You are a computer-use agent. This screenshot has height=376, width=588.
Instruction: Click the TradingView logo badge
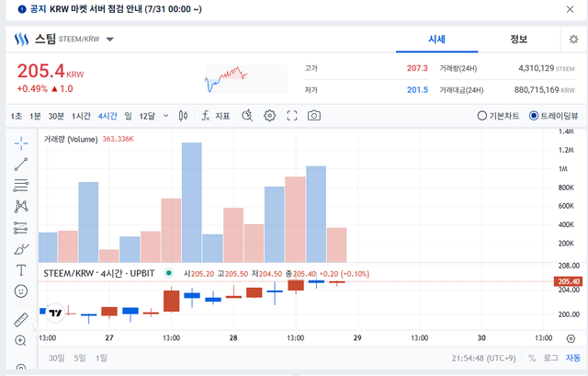click(55, 313)
